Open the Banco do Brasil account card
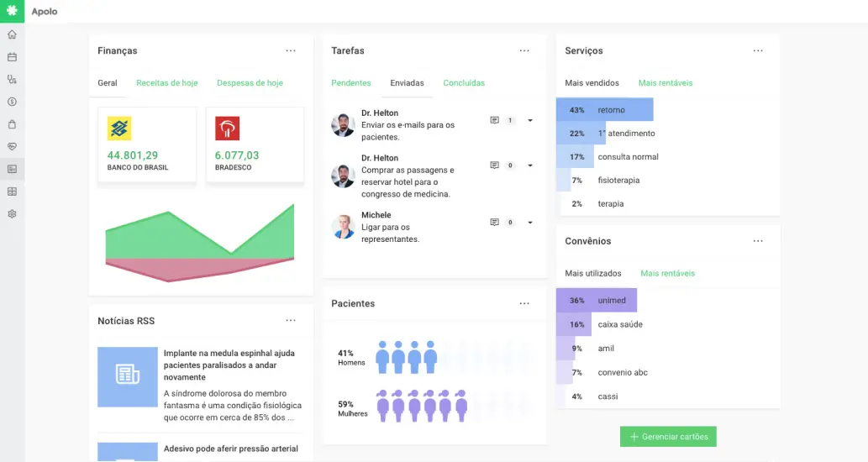The image size is (868, 462). pos(147,144)
